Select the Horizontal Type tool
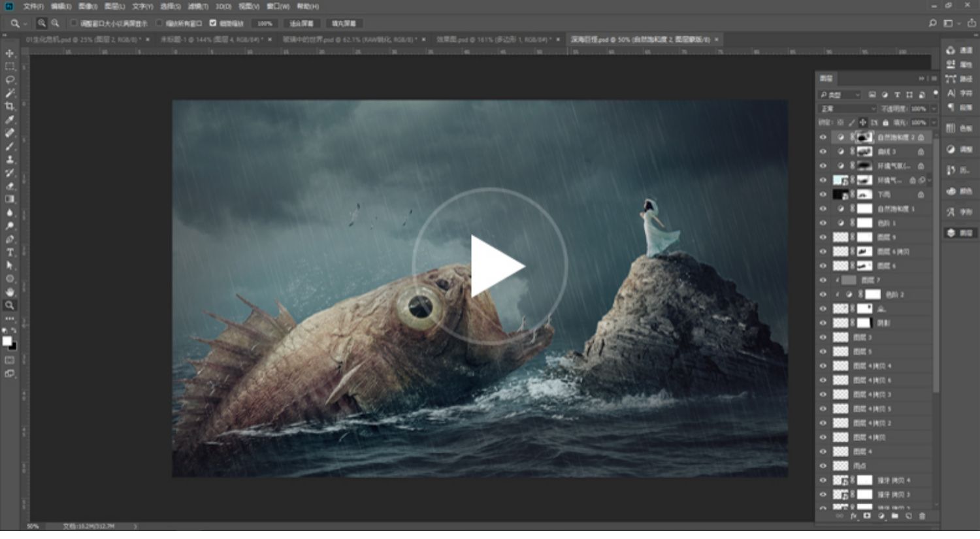The height and width of the screenshot is (539, 980). click(10, 253)
